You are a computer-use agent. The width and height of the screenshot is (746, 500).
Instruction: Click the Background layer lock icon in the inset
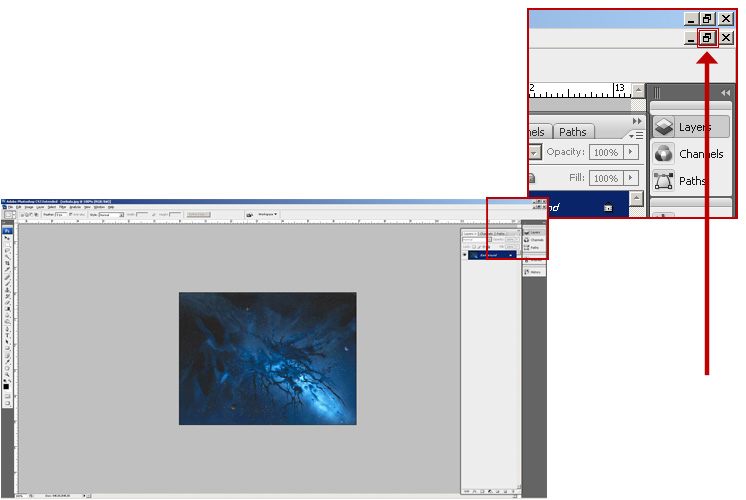(x=607, y=207)
